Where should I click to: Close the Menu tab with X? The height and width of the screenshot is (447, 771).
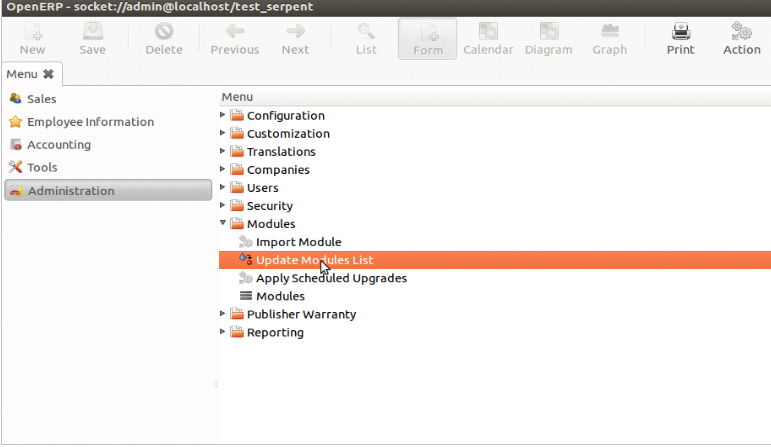pos(48,74)
